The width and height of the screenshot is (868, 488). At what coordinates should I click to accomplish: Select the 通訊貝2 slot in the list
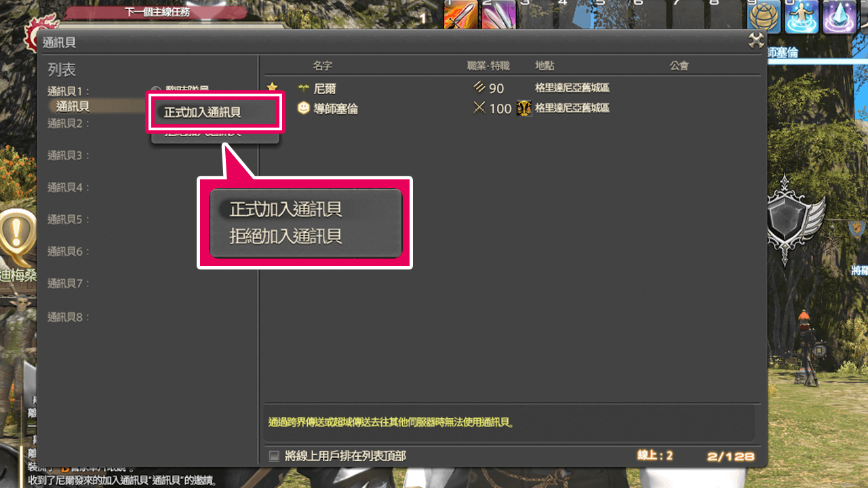pyautogui.click(x=69, y=124)
